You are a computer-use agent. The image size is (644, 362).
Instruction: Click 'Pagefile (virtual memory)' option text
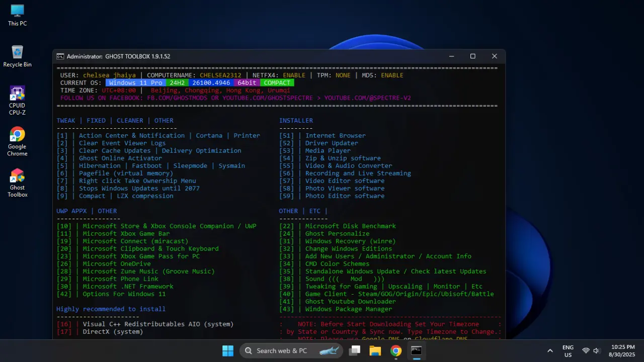[126, 173]
